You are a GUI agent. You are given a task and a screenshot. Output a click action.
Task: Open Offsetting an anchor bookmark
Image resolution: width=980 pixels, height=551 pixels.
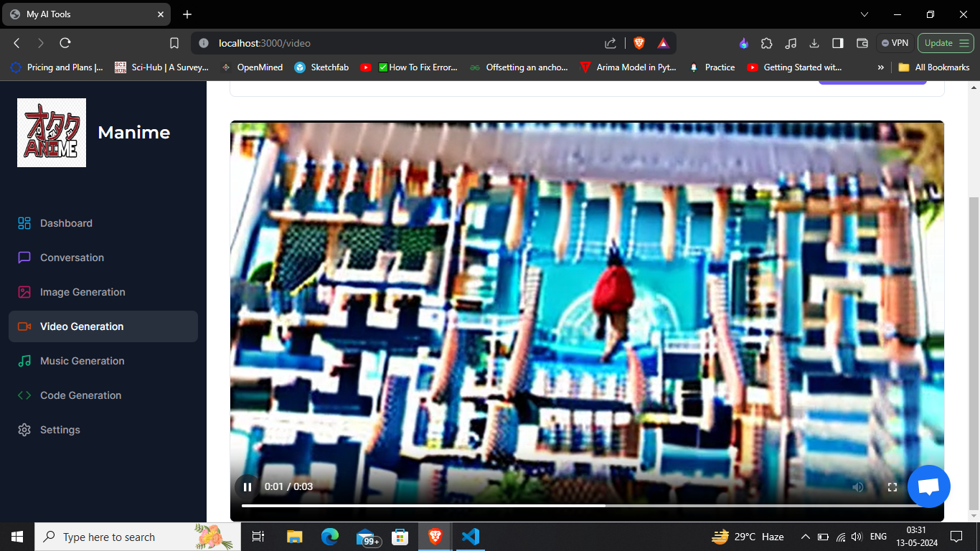pos(519,67)
